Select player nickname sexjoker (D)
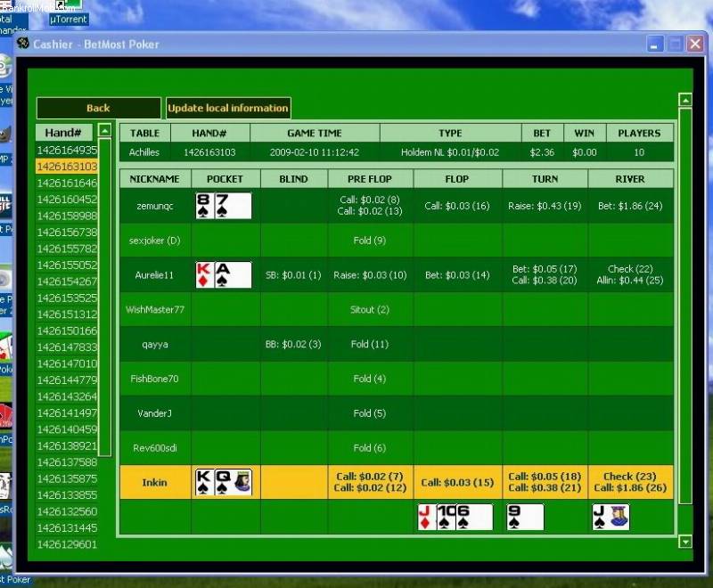Image resolution: width=713 pixels, height=588 pixels. point(155,241)
